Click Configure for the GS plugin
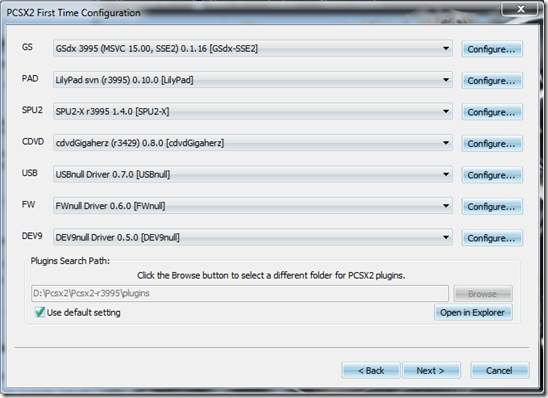 point(492,49)
